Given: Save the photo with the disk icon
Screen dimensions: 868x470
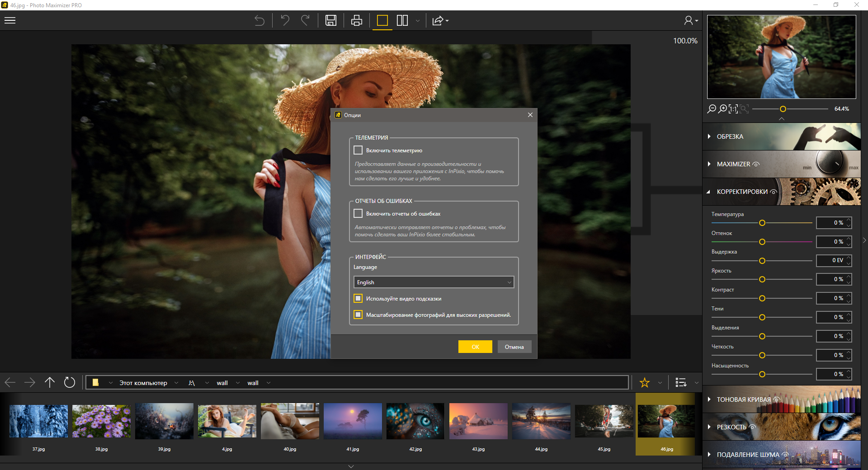Looking at the screenshot, I should tap(331, 20).
